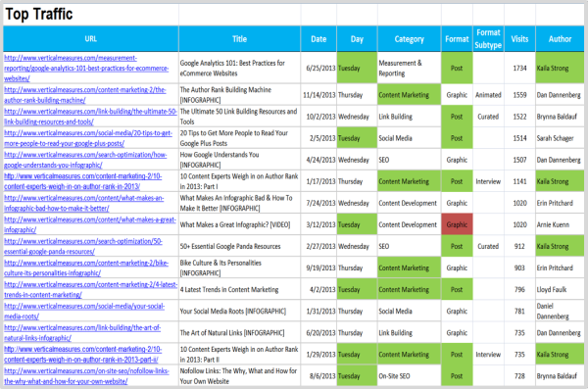This screenshot has height=389, width=588.
Task: Select the Visits column header
Action: (519, 38)
